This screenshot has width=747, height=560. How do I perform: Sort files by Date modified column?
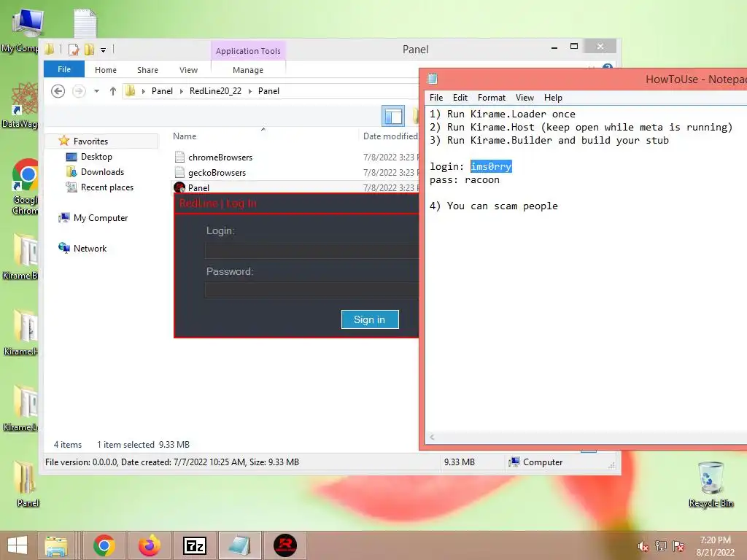(390, 136)
